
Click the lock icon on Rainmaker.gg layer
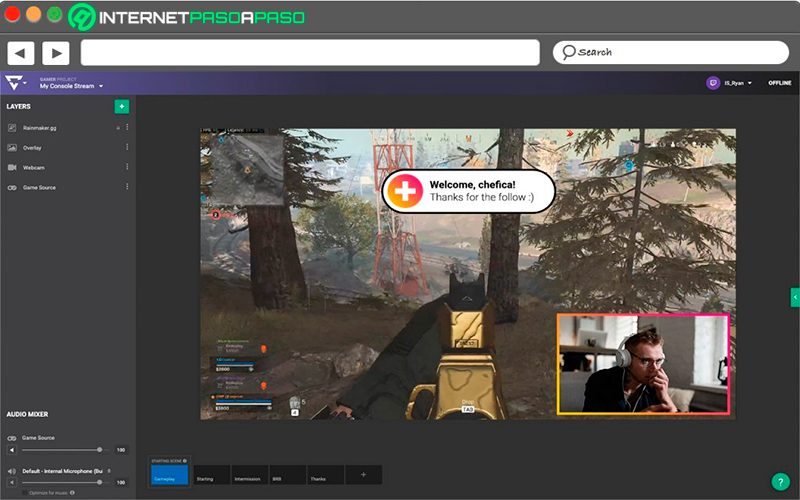tap(118, 128)
